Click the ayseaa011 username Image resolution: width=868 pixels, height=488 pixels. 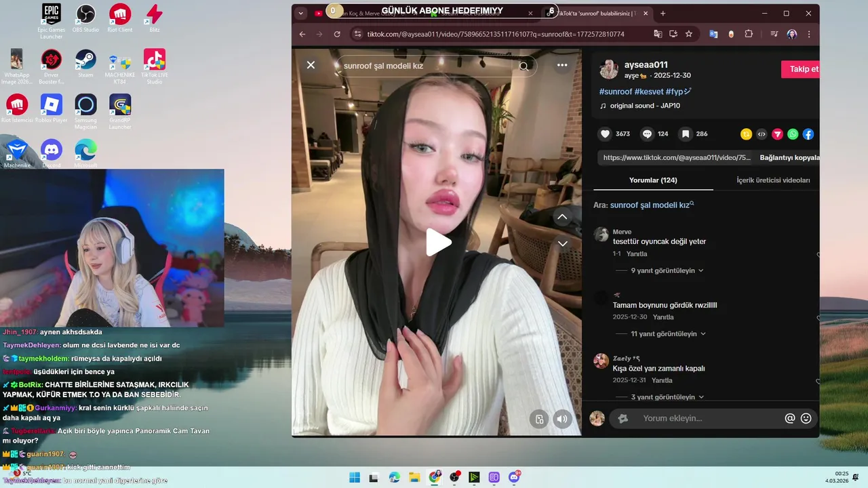point(646,65)
